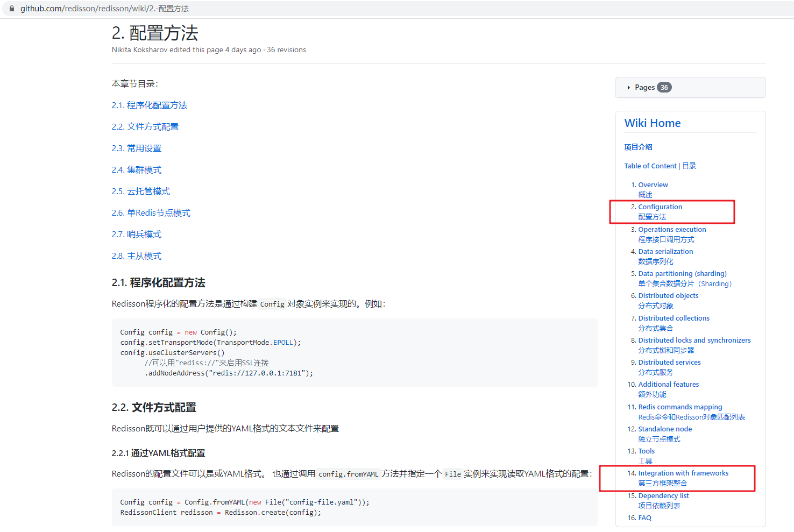The height and width of the screenshot is (532, 794).
Task: Open the Overview wiki page
Action: point(653,185)
